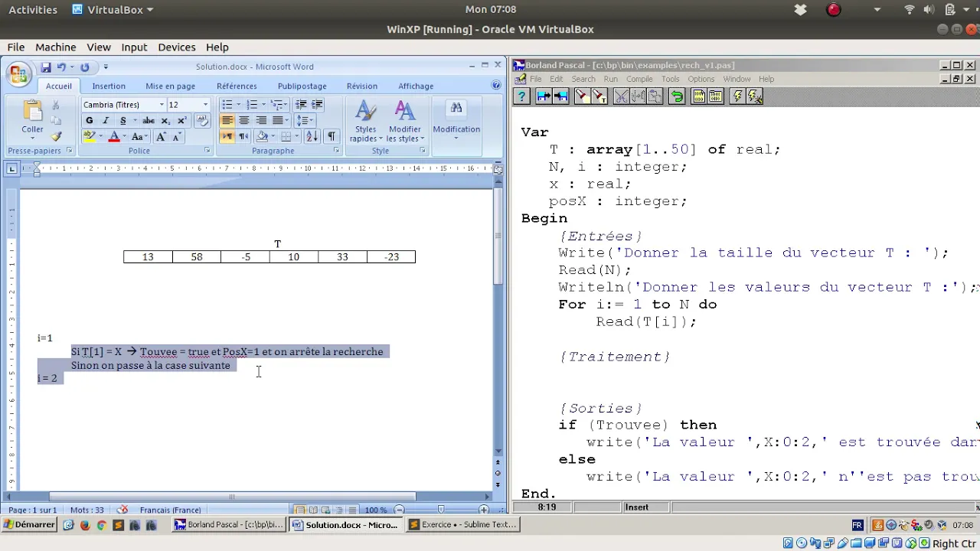Viewport: 980px width, 551px height.
Task: Switch to Insertion ribbon tab
Action: click(x=109, y=86)
